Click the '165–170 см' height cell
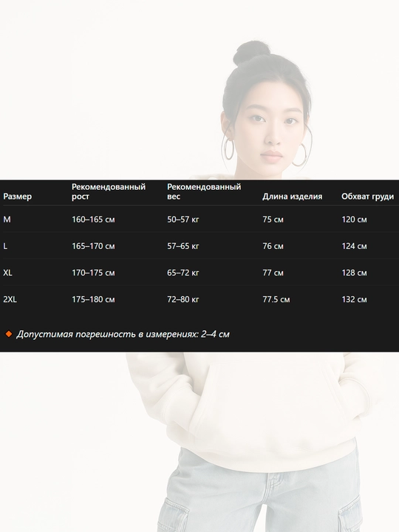 click(93, 246)
